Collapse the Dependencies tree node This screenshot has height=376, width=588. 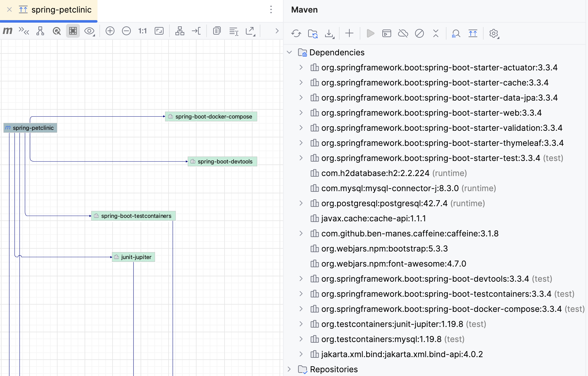point(290,52)
